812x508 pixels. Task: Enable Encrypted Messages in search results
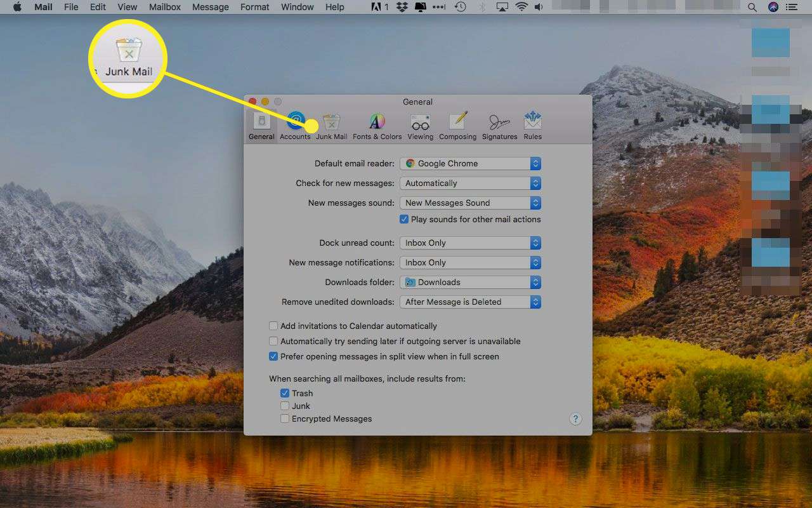(285, 418)
